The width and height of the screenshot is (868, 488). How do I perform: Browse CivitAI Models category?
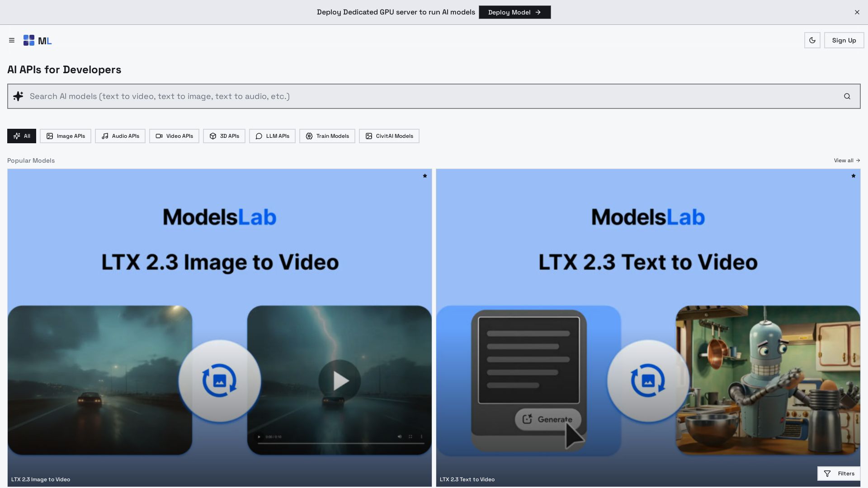click(389, 136)
